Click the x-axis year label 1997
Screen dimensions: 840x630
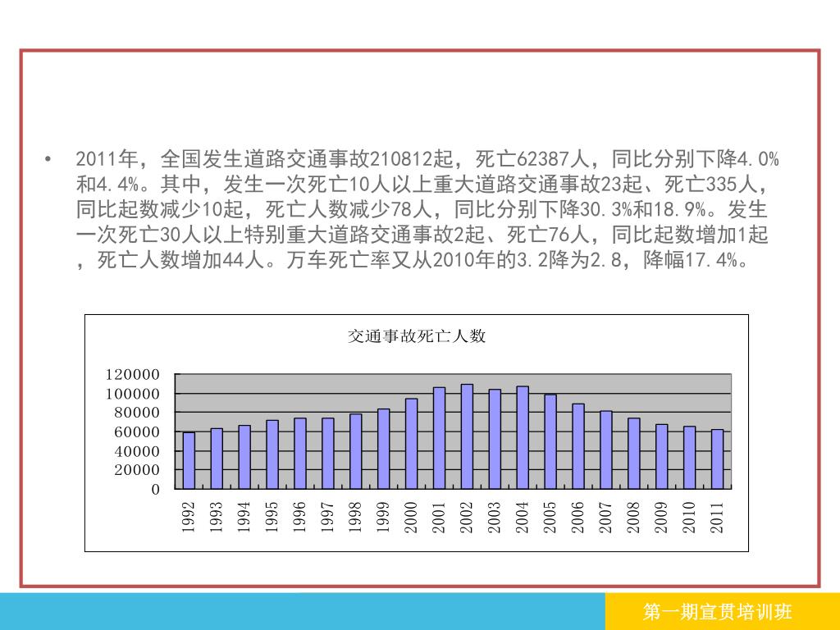tap(327, 517)
